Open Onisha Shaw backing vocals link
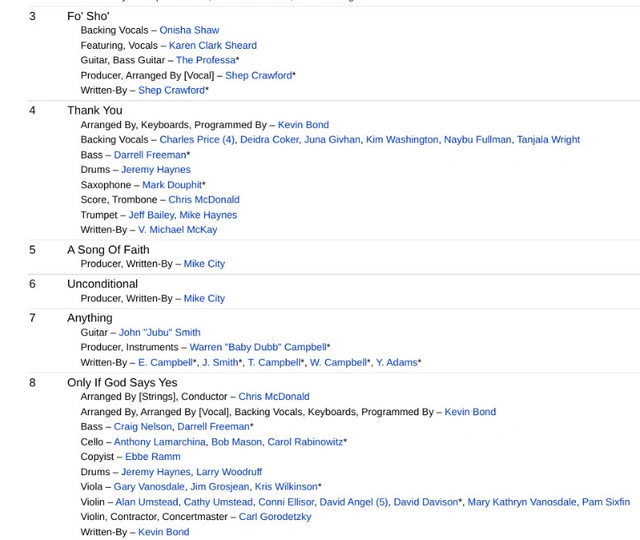The width and height of the screenshot is (640, 540). click(x=189, y=30)
